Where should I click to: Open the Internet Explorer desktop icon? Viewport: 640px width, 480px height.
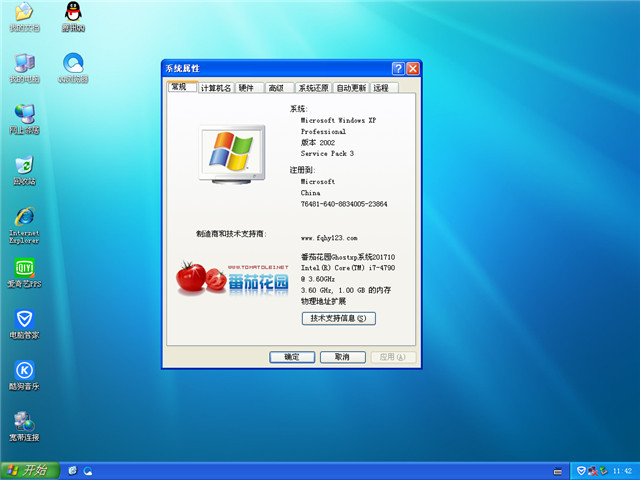click(24, 225)
